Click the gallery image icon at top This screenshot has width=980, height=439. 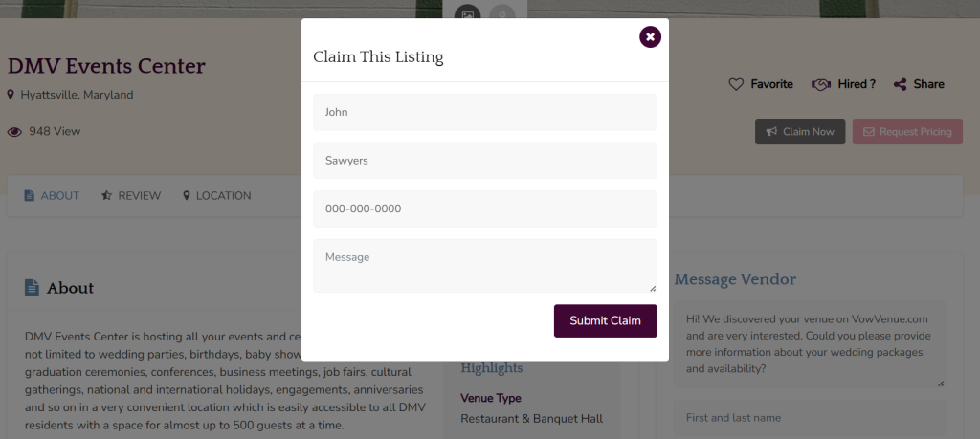coord(467,13)
